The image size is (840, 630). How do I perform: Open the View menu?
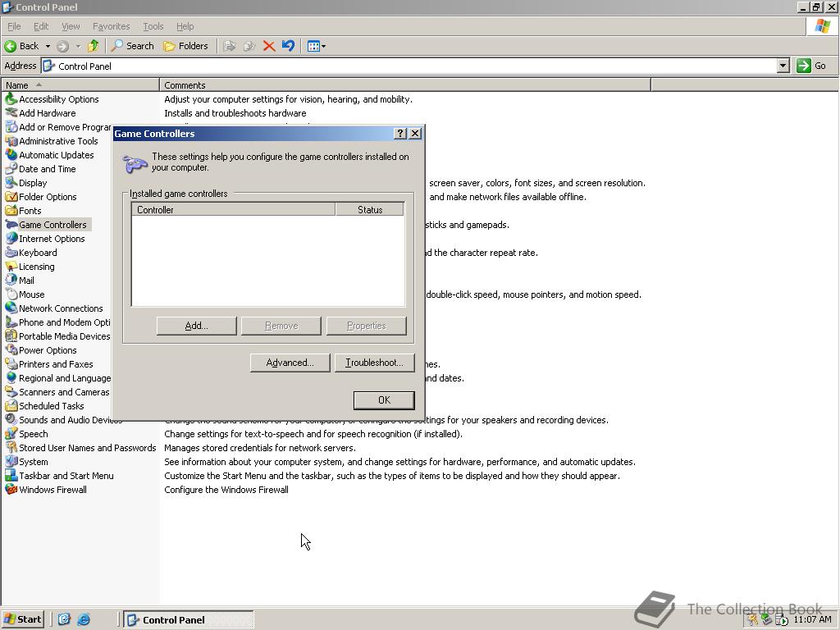pos(71,26)
